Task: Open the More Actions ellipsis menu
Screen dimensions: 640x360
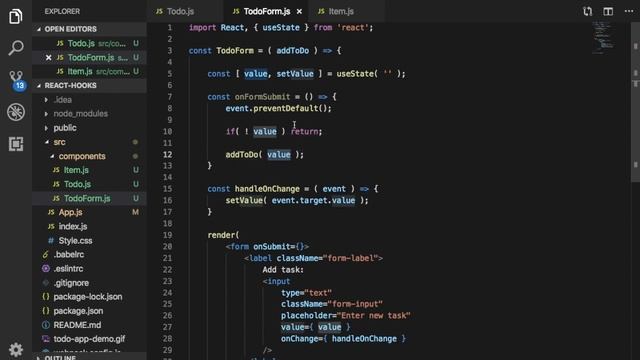Action: (x=629, y=11)
